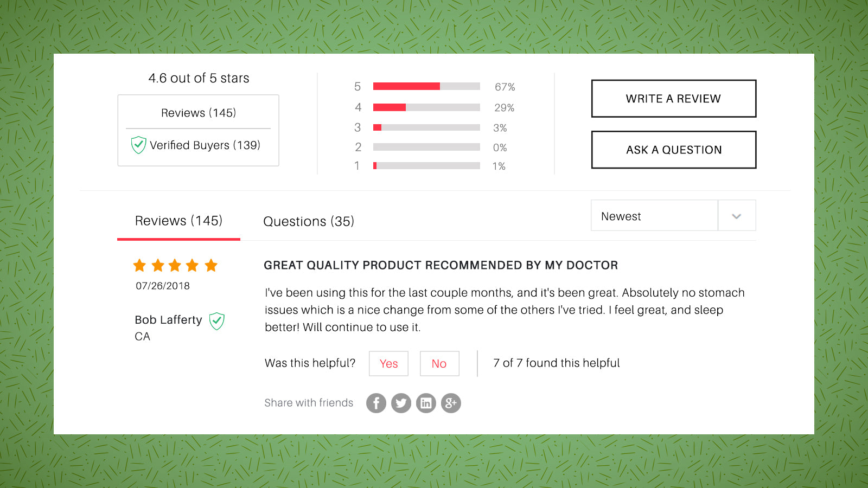Share review on LinkedIn
The height and width of the screenshot is (488, 868).
tap(426, 403)
